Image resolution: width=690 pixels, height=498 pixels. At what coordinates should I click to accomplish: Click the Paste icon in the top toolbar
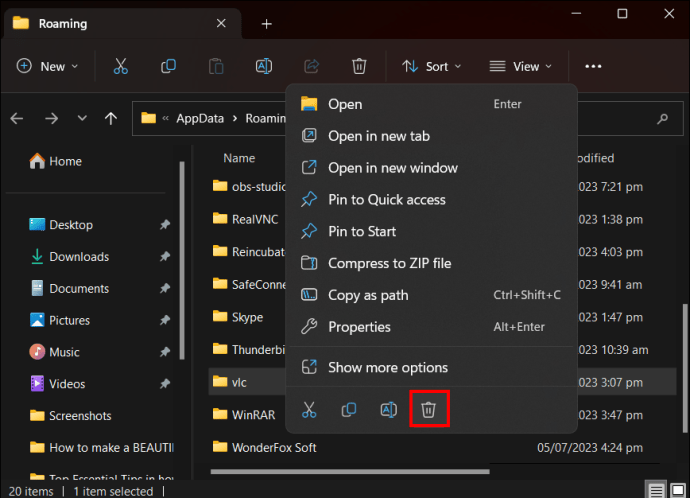click(216, 66)
